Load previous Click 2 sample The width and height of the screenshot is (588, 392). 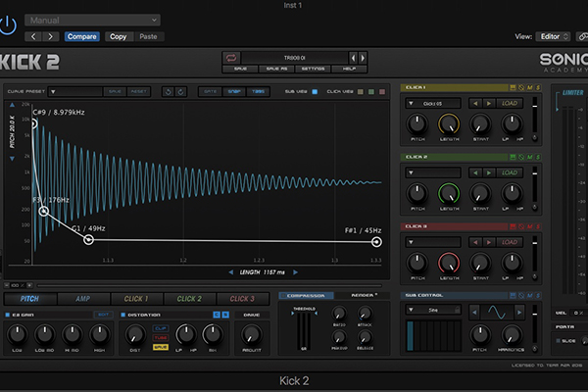click(475, 172)
